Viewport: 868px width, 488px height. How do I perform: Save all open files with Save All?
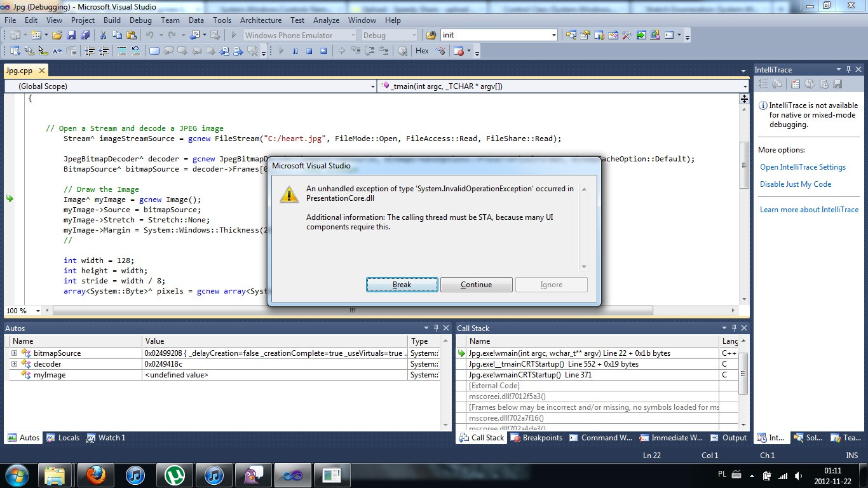(85, 35)
